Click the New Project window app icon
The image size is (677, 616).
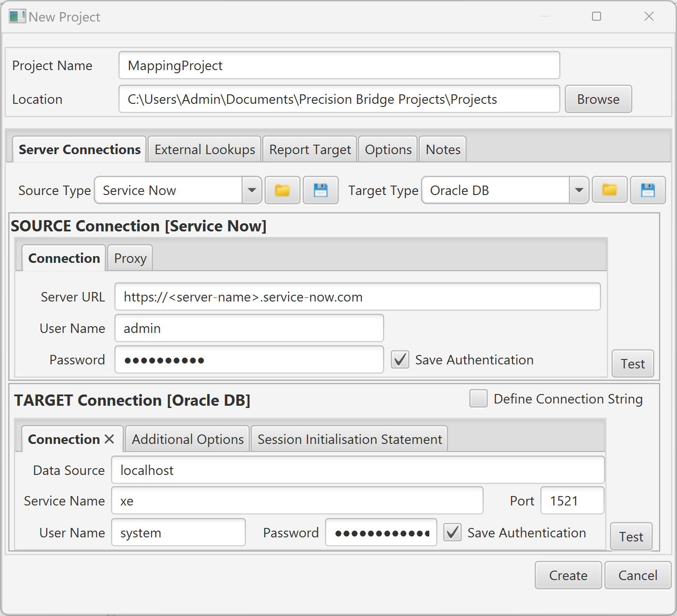(17, 17)
